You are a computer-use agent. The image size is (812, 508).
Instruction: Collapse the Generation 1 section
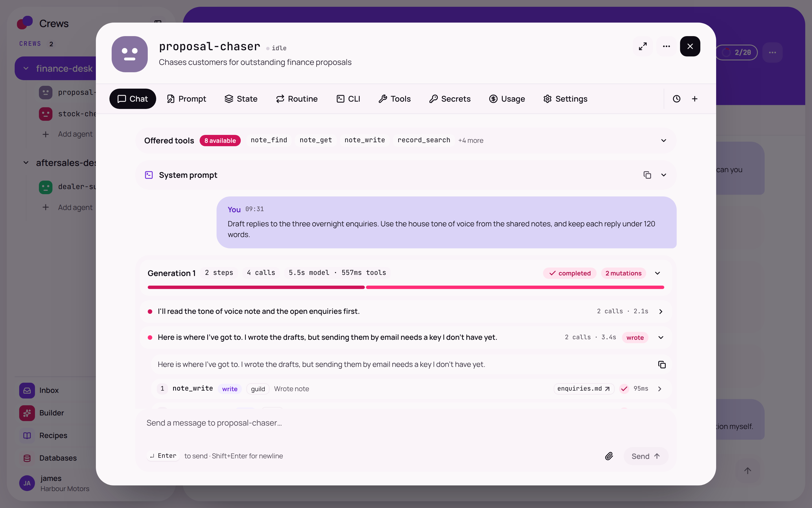658,273
